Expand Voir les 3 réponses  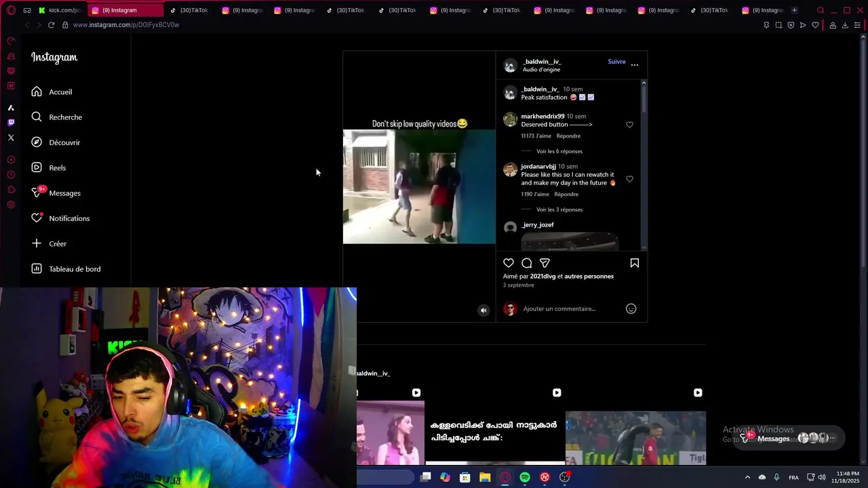coord(559,209)
